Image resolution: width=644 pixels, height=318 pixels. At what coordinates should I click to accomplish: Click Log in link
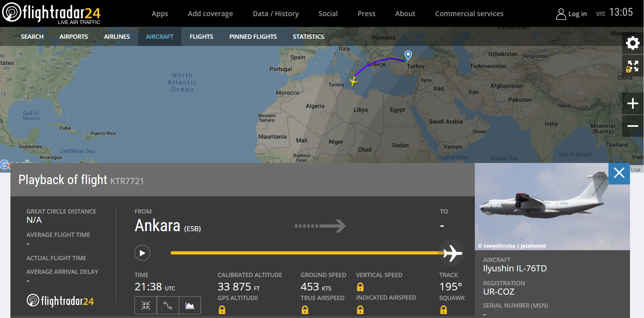(x=578, y=14)
